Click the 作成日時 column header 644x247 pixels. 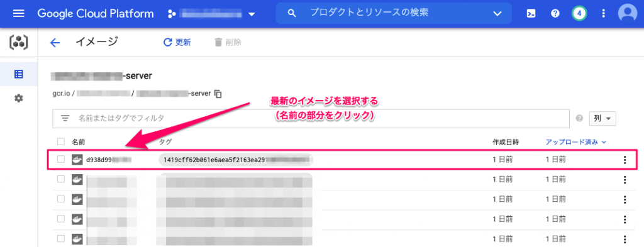506,142
